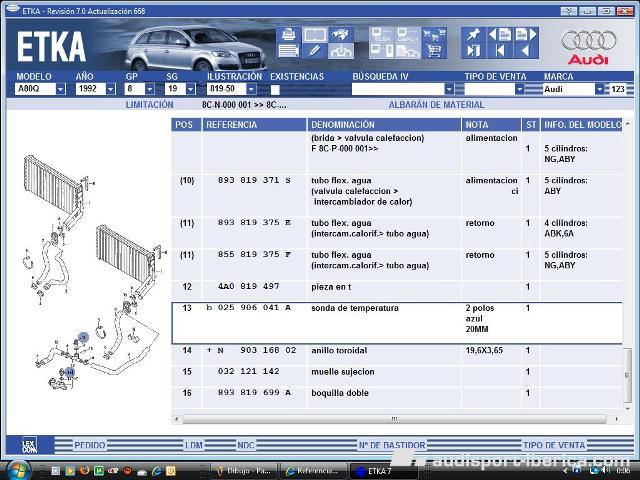
Task: Select part reference 893 819 375 E
Action: 254,222
